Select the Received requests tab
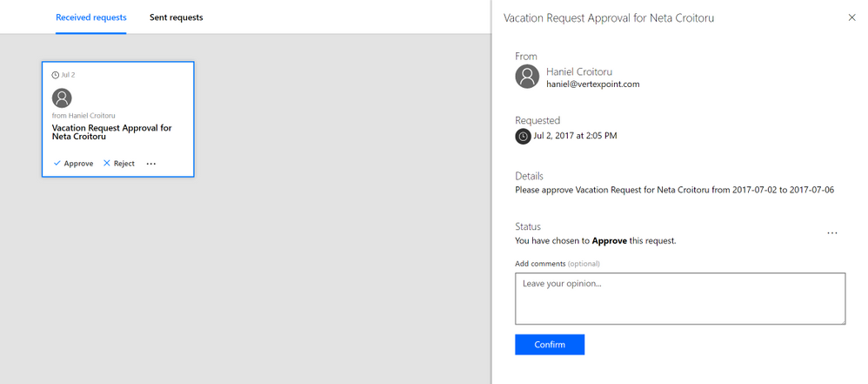The height and width of the screenshot is (384, 868). (90, 17)
